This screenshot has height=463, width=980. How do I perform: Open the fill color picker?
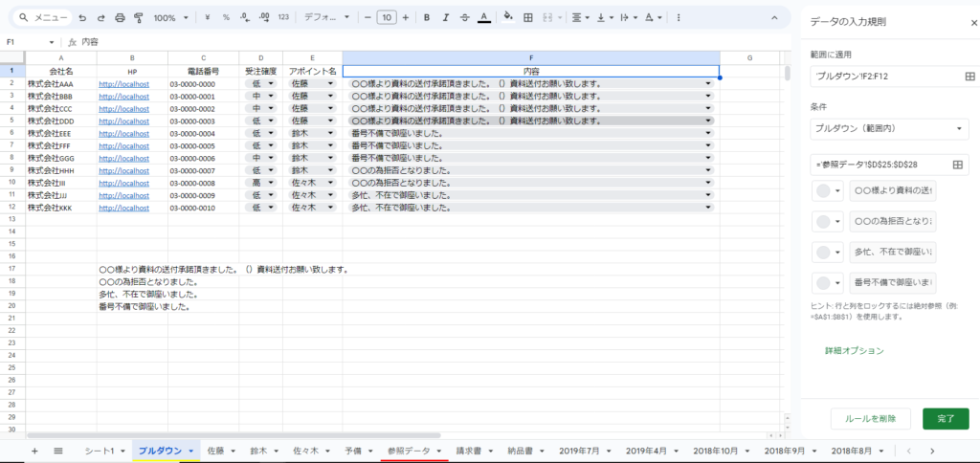tap(508, 17)
